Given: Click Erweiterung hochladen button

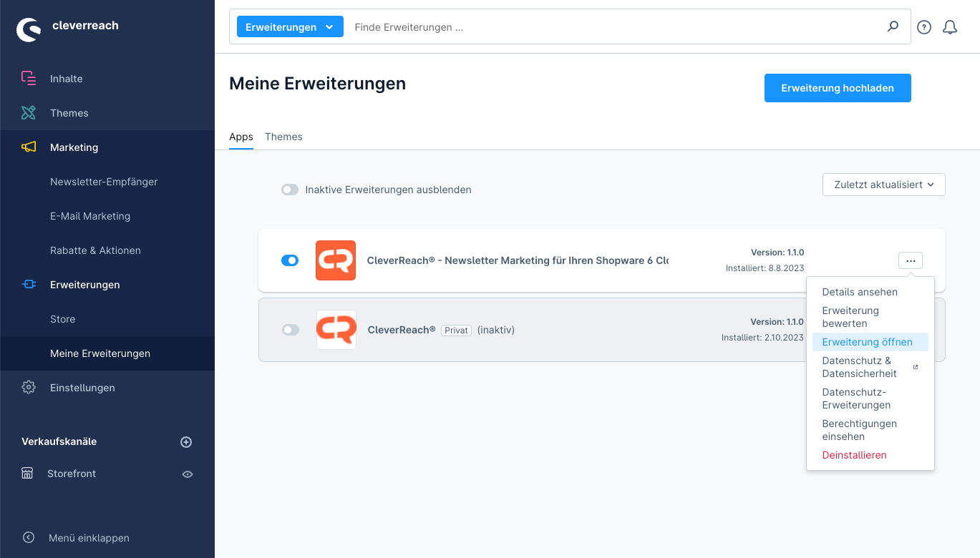Looking at the screenshot, I should tap(838, 88).
